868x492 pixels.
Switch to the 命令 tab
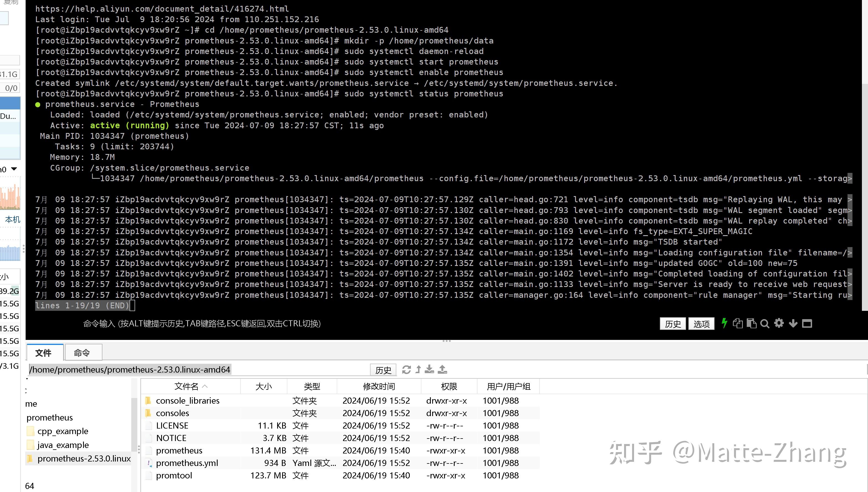pyautogui.click(x=83, y=352)
